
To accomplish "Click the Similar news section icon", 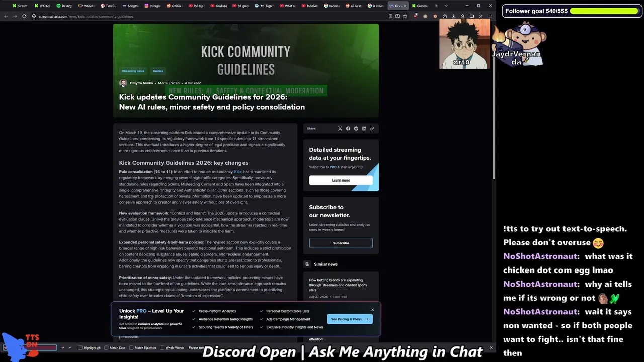I will 307,264.
